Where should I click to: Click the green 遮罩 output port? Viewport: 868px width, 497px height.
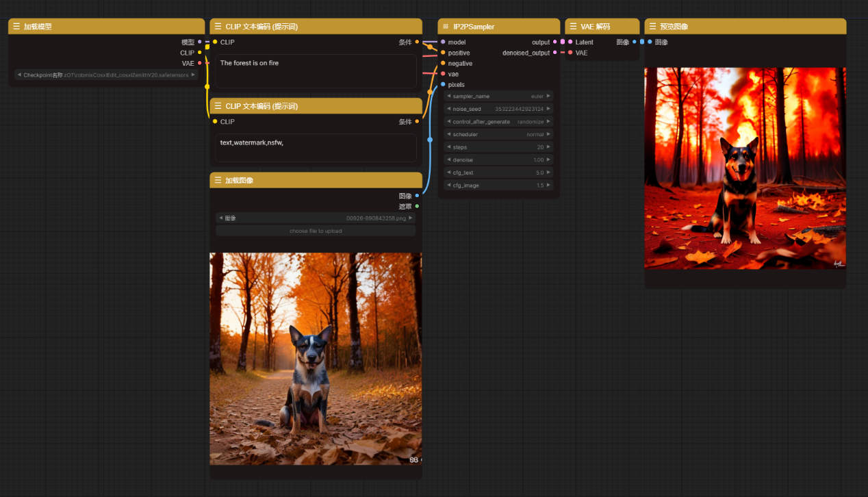tap(417, 206)
